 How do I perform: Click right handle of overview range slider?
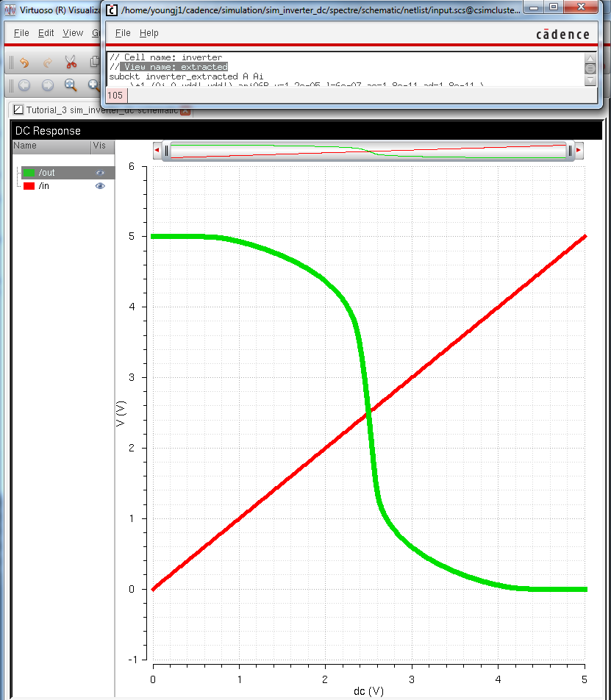[x=570, y=151]
